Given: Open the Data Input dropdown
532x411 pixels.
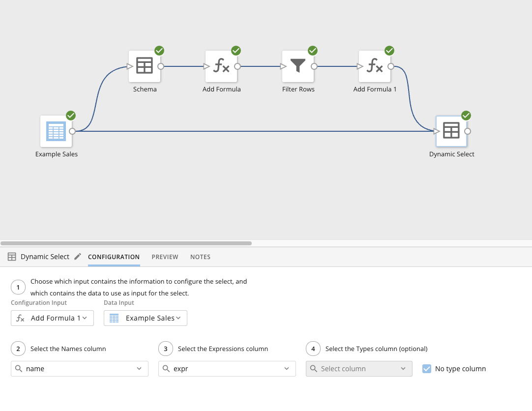Looking at the screenshot, I should point(145,318).
